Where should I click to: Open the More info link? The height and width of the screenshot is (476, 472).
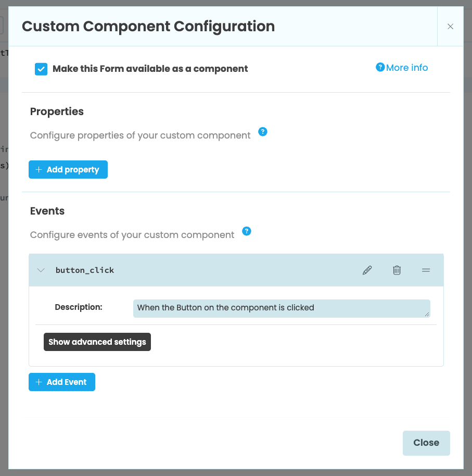406,67
